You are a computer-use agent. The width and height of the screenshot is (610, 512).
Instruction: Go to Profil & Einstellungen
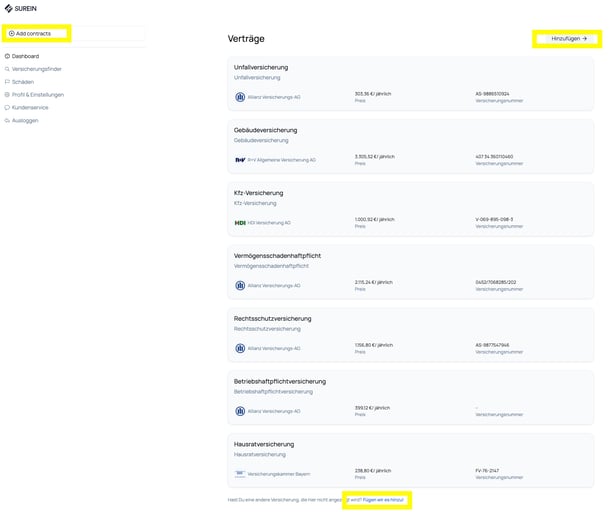click(x=38, y=95)
